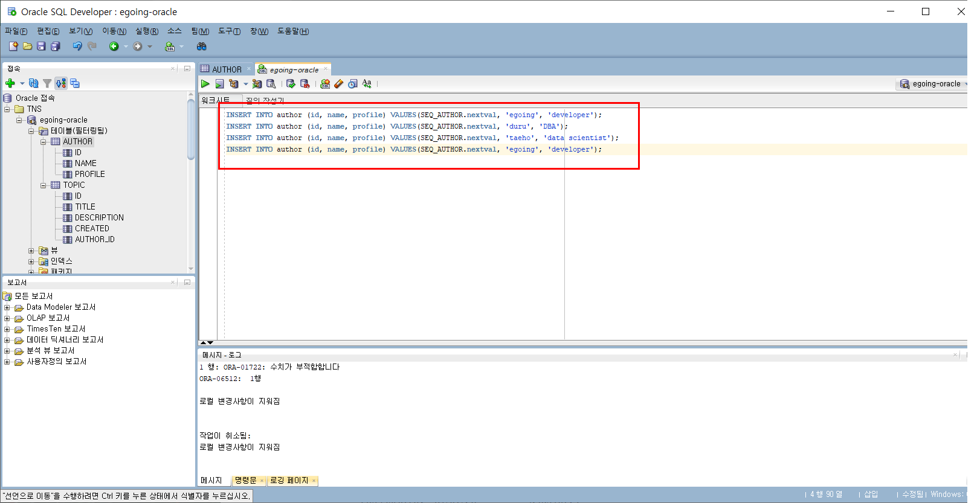Image resolution: width=980 pixels, height=503 pixels.
Task: Select the egoing-oracle worksheet tab
Action: (x=294, y=69)
